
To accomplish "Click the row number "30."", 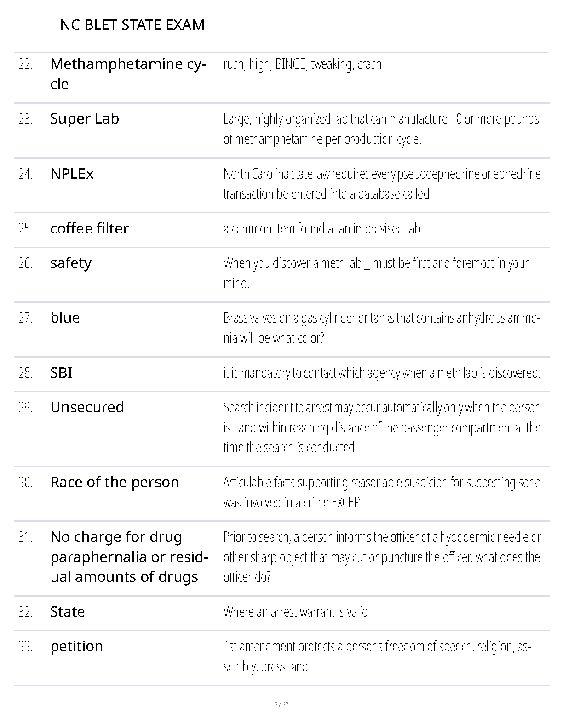I will point(25,482).
